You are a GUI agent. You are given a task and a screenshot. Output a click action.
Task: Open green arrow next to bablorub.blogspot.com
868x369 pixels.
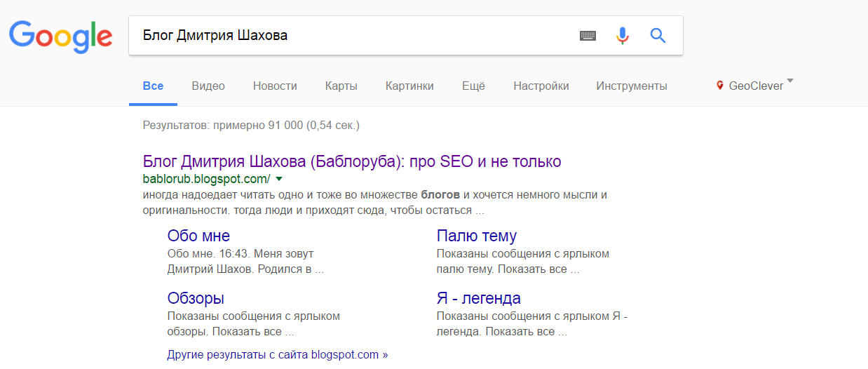[279, 179]
